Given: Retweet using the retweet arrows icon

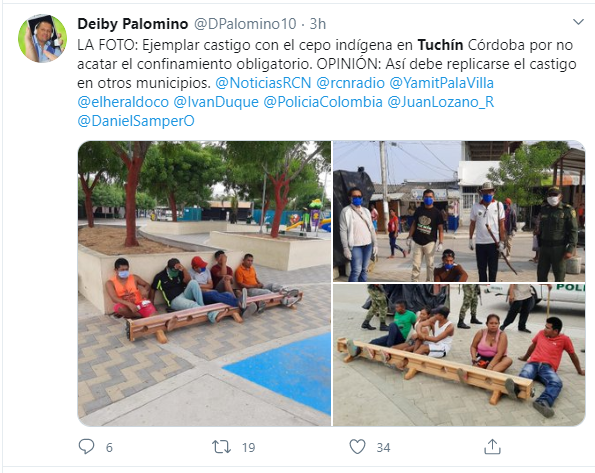Looking at the screenshot, I should pyautogui.click(x=221, y=447).
